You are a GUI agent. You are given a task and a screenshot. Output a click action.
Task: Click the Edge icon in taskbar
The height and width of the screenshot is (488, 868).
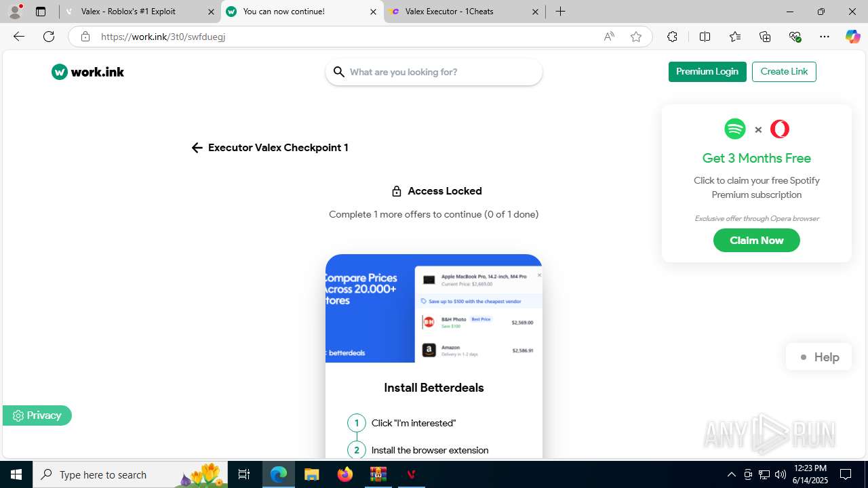pyautogui.click(x=279, y=474)
